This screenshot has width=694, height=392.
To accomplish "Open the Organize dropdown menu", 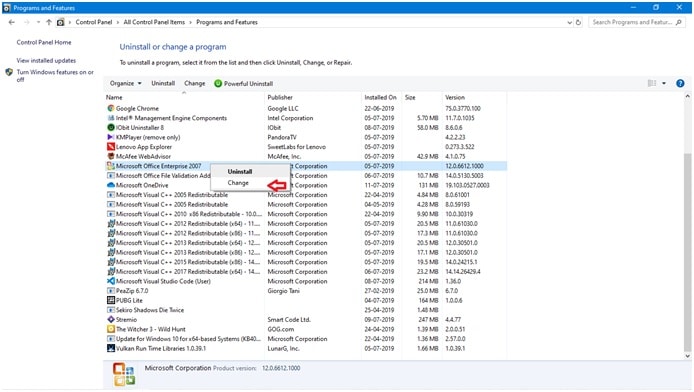I will [x=126, y=83].
